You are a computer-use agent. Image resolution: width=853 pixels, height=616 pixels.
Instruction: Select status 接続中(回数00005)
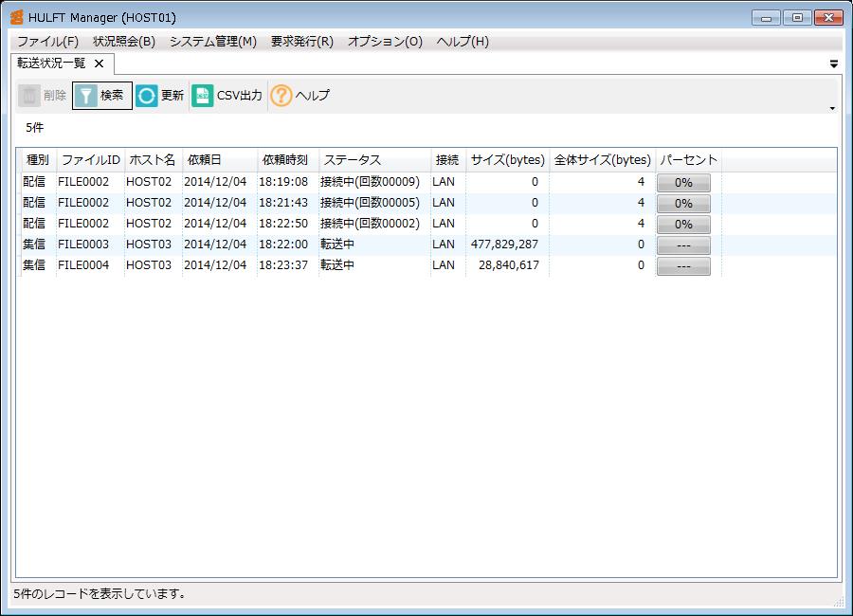(x=370, y=203)
